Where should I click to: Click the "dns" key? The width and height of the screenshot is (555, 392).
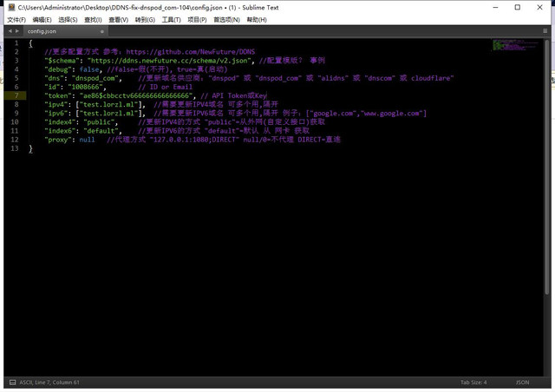pyautogui.click(x=54, y=78)
